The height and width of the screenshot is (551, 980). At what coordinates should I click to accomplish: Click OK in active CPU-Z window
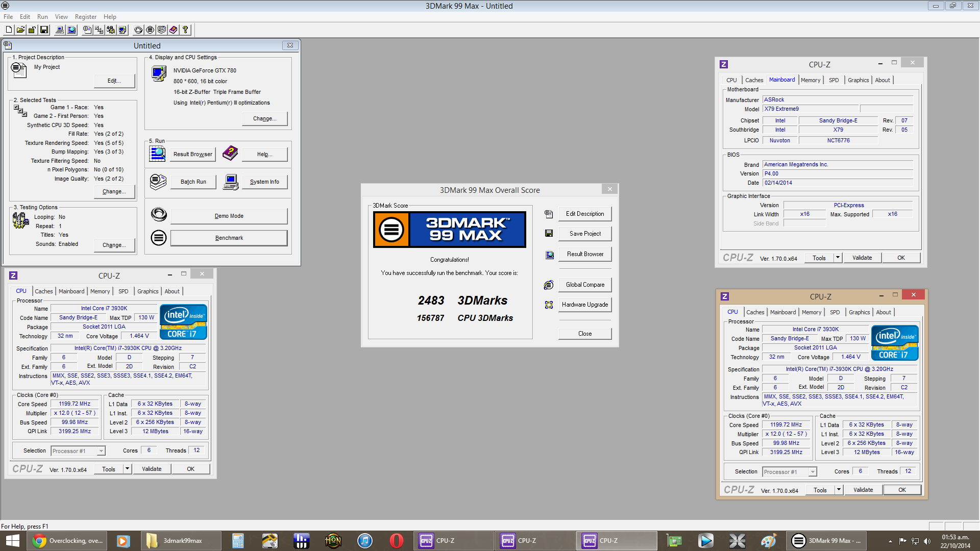point(902,490)
